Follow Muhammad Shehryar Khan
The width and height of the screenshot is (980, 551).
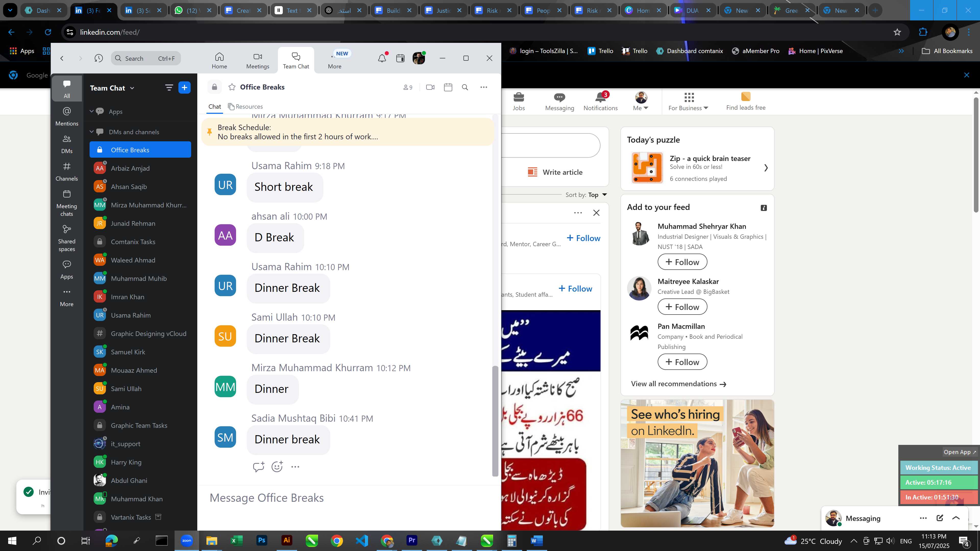click(x=682, y=262)
